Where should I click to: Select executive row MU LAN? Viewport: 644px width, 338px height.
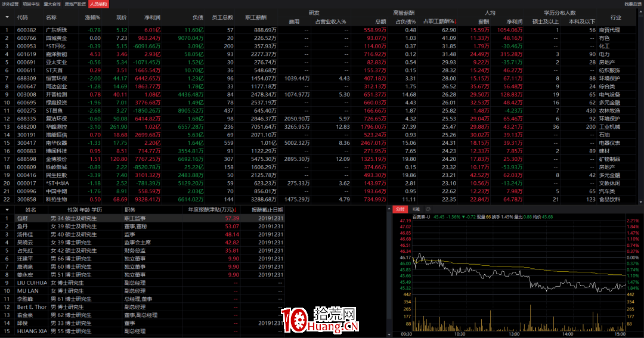coord(142,291)
